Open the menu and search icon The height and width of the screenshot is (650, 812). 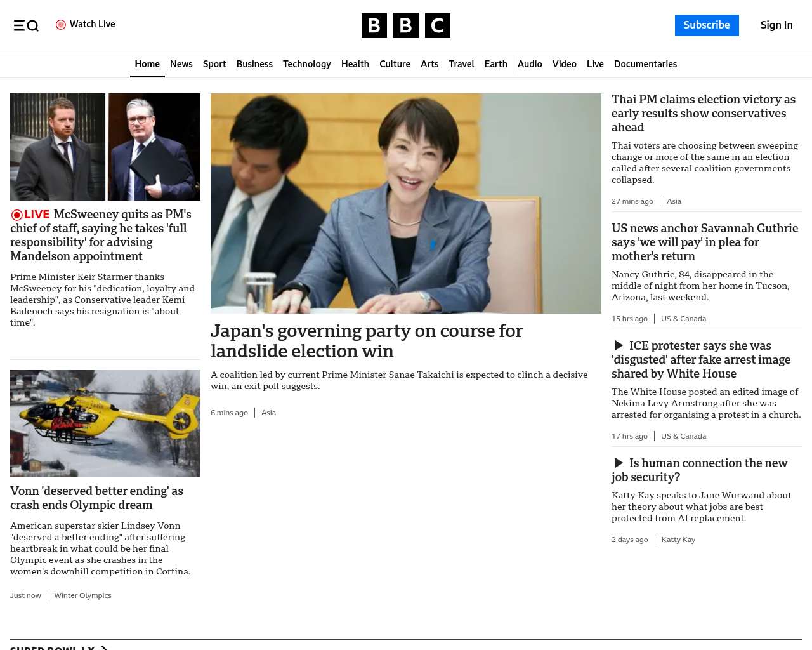coord(26,25)
